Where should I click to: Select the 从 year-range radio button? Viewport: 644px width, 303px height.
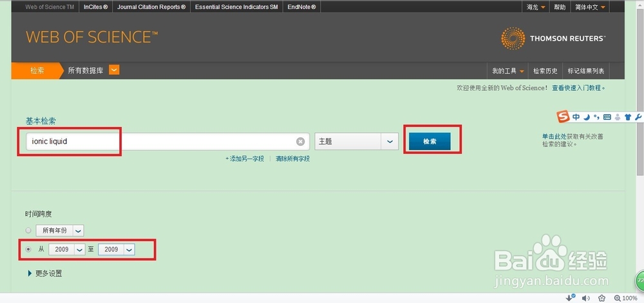[28, 249]
